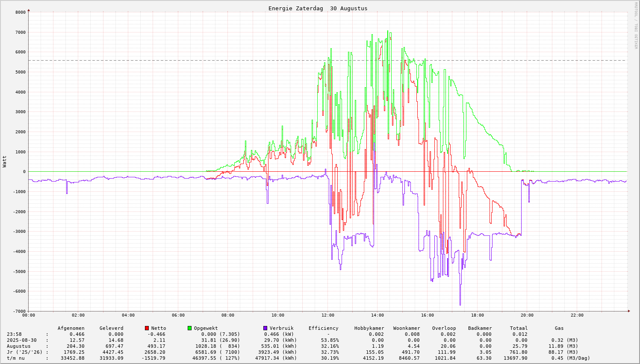
Task: Click the chart title Energie Zaterdag 30 Augustus
Action: click(x=318, y=9)
